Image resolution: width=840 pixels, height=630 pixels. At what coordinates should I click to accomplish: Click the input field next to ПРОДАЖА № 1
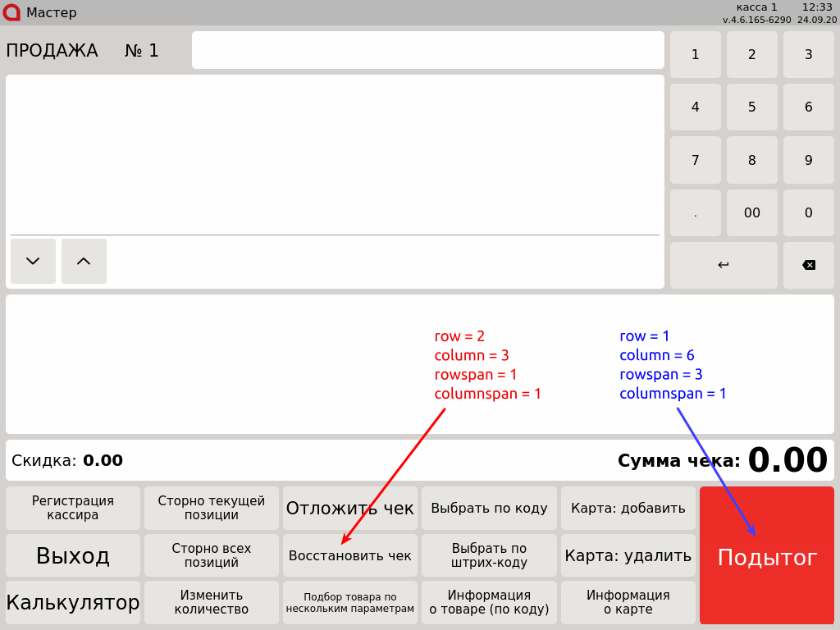428,50
